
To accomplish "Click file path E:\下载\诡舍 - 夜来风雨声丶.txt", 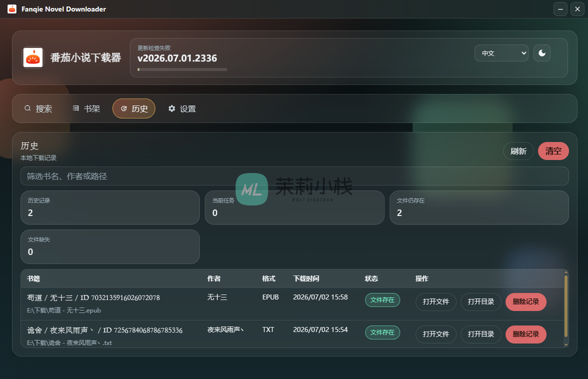I will click(x=69, y=342).
